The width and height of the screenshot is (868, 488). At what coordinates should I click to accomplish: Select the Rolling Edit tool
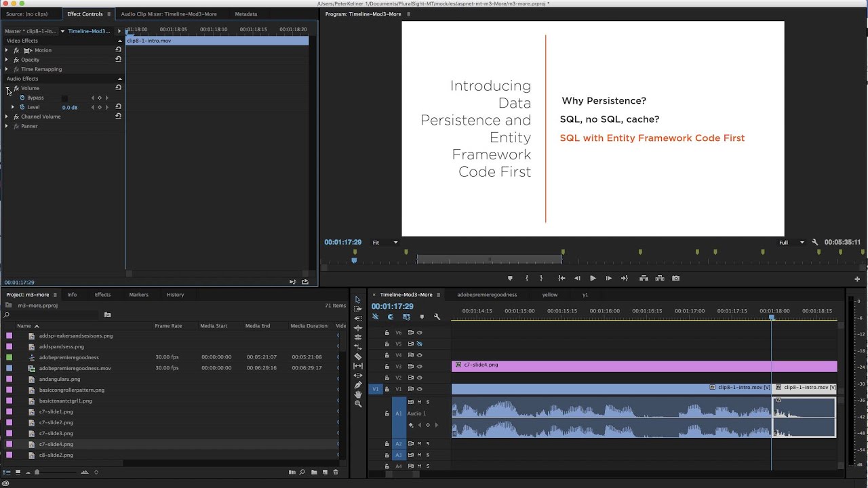pos(358,337)
